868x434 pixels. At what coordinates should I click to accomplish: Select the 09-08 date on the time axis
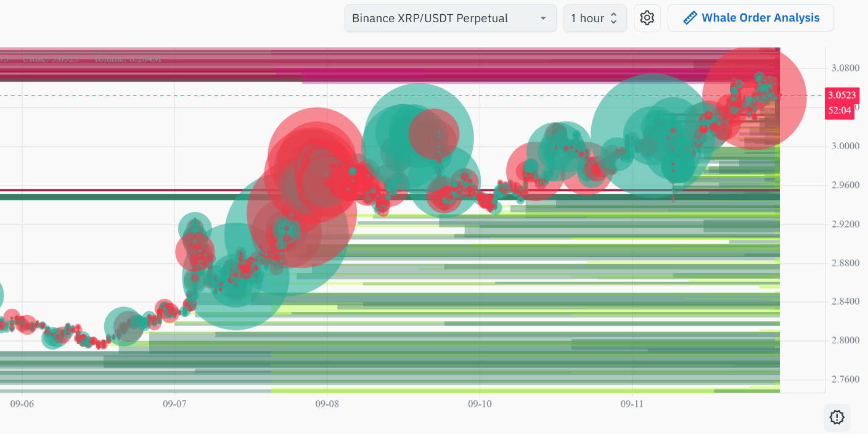coord(327,404)
